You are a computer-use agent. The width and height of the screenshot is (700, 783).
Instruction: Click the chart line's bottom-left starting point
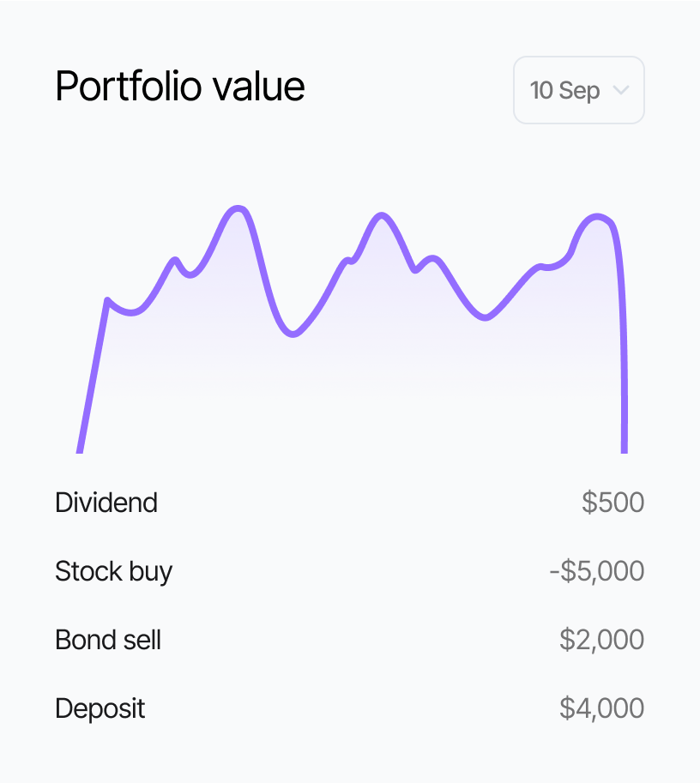pyautogui.click(x=80, y=449)
